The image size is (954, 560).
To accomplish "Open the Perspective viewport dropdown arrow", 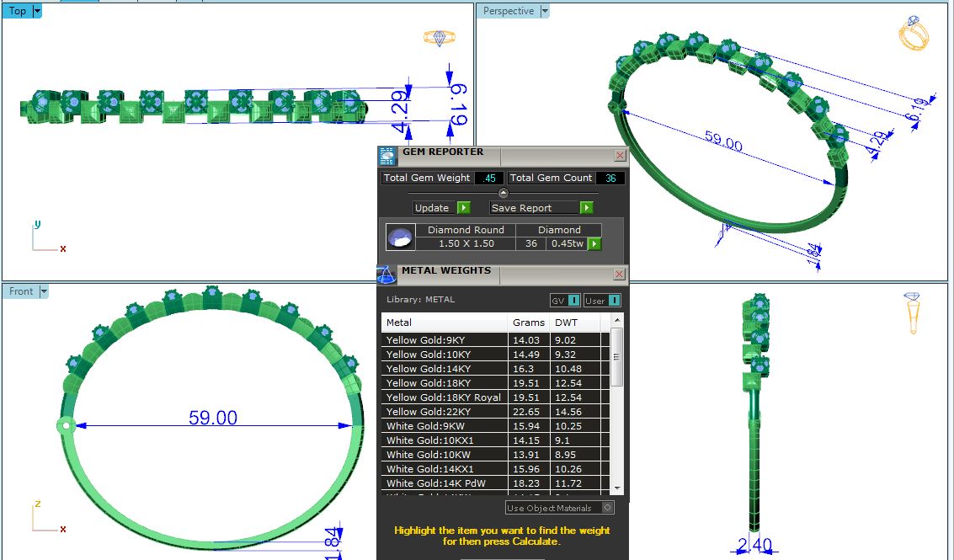I will (545, 11).
